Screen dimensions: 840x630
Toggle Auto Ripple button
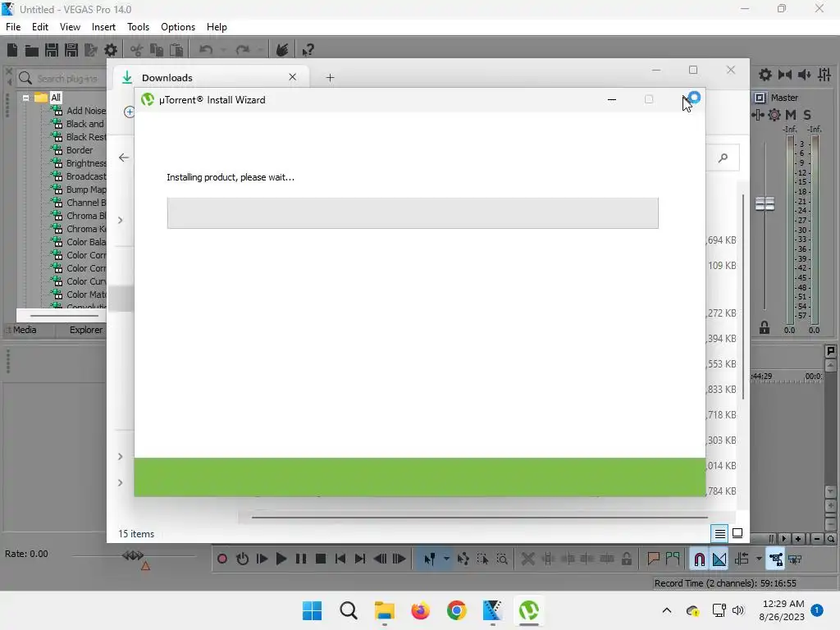(742, 559)
